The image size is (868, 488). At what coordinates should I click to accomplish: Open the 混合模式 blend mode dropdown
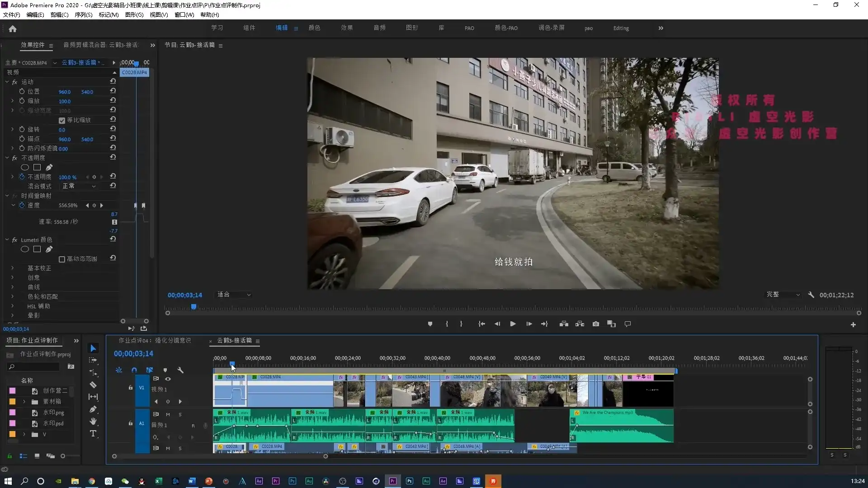tap(79, 186)
